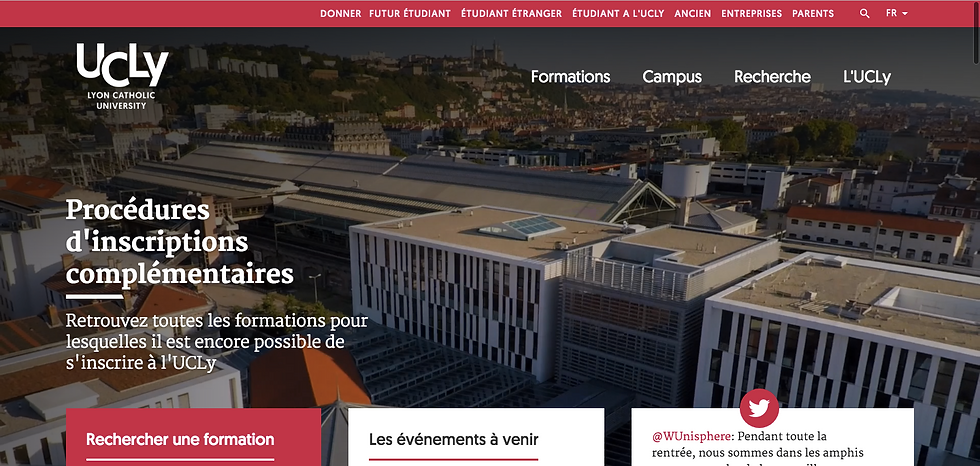Open the L'UCLy main menu

[867, 77]
